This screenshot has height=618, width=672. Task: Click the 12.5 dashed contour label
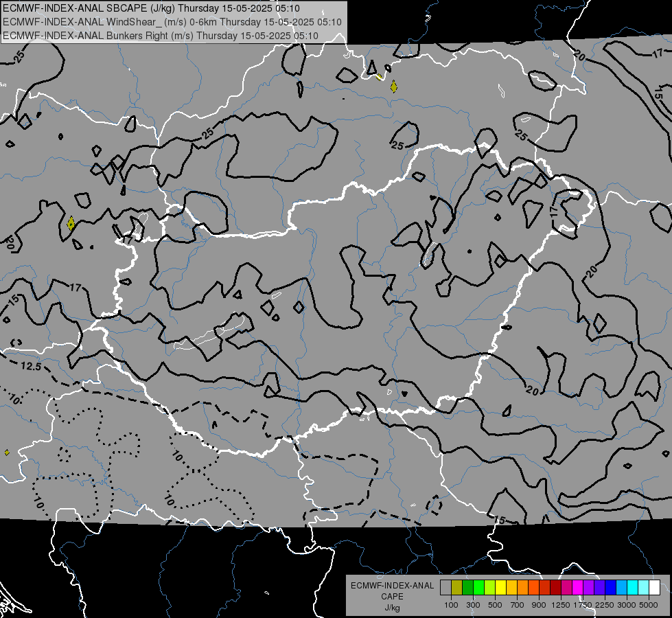[32, 366]
